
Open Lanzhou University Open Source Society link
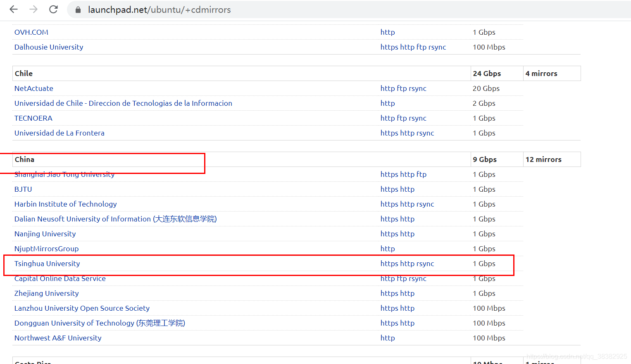click(82, 308)
